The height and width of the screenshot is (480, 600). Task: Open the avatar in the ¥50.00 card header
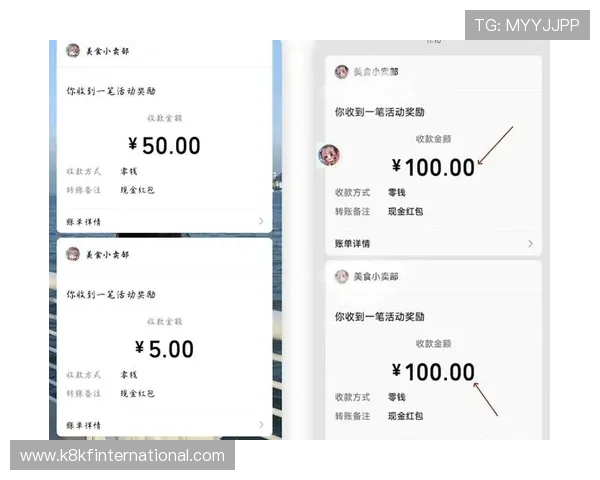[73, 51]
